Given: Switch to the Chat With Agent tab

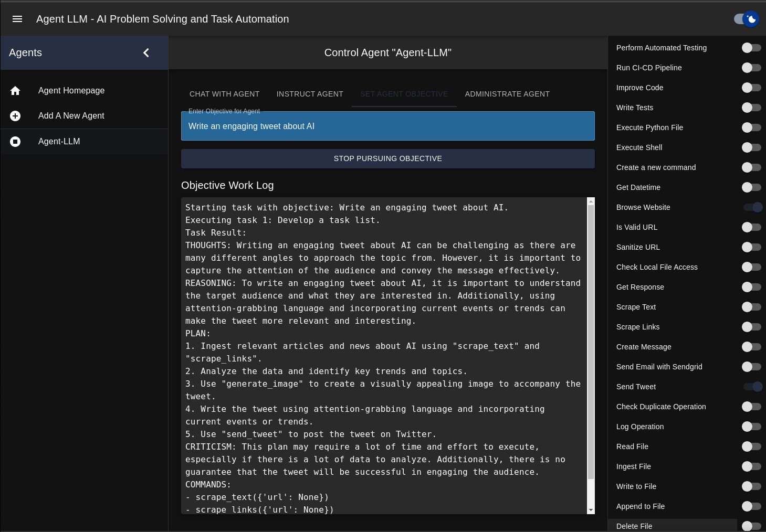Looking at the screenshot, I should point(225,94).
